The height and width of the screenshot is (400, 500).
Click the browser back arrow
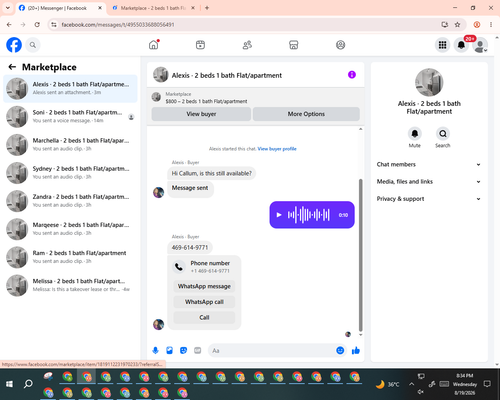click(9, 24)
